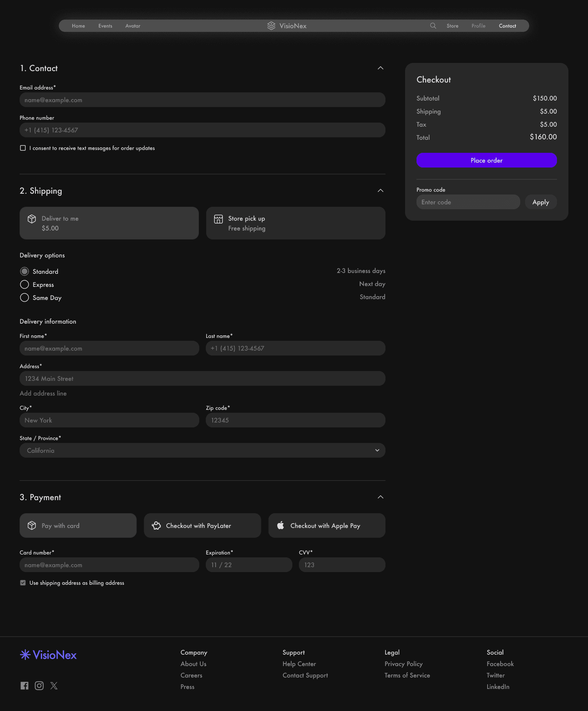588x711 pixels.
Task: Select Checkout with Apple Pay
Action: 327,525
